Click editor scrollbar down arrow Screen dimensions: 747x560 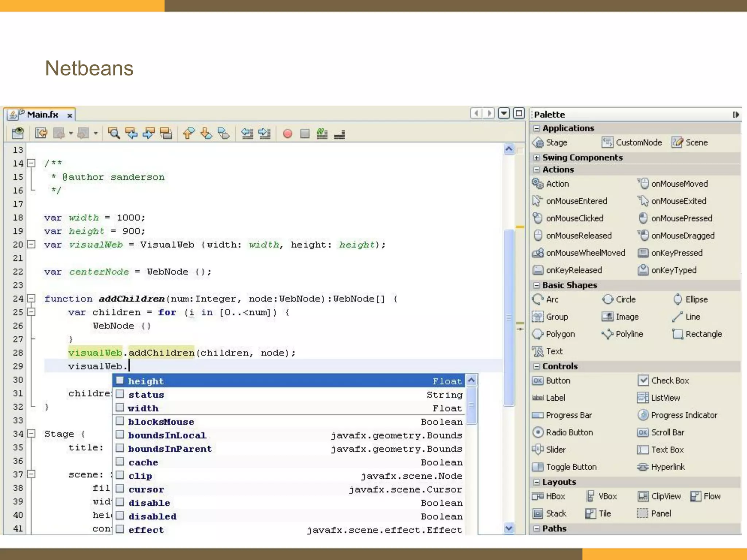[x=509, y=528]
